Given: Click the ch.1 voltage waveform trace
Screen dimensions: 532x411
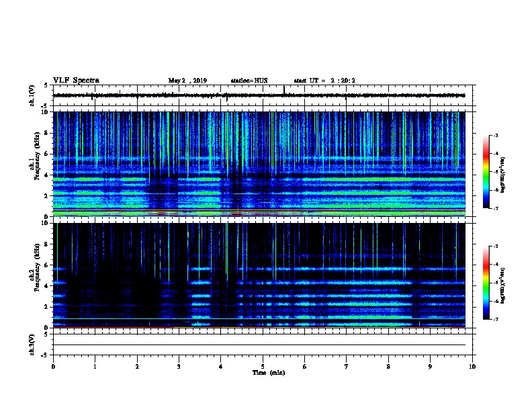Looking at the screenshot, I should [259, 95].
